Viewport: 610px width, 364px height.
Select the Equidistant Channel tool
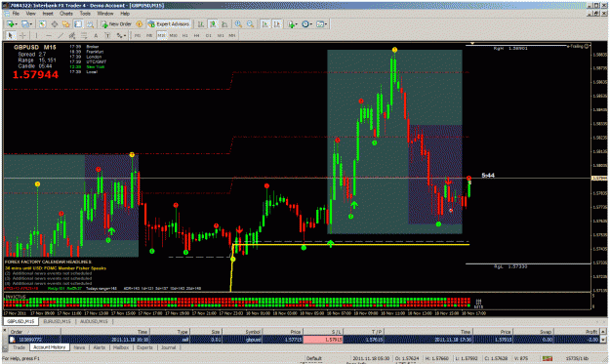72,35
